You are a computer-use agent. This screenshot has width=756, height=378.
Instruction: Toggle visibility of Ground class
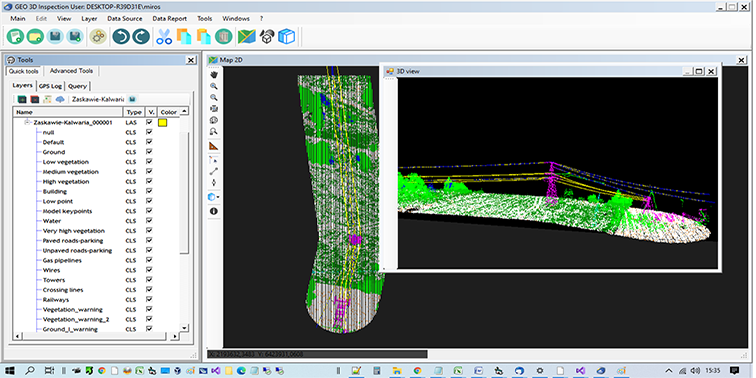point(149,152)
